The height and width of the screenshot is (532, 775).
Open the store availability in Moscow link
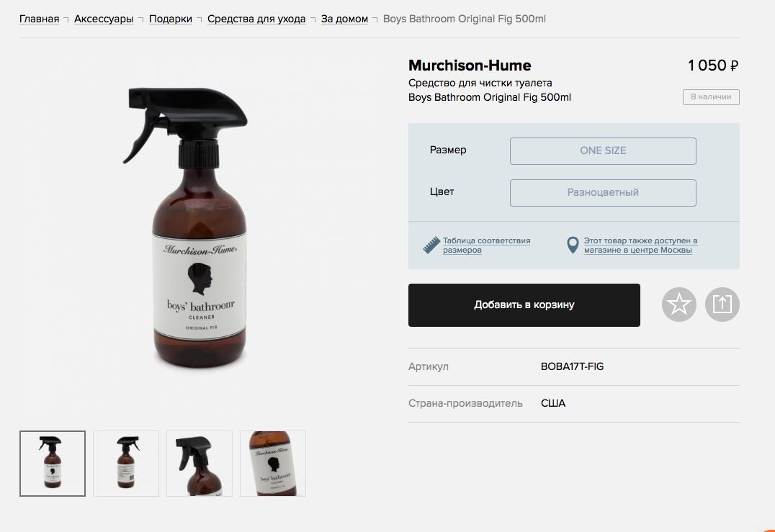pos(640,245)
